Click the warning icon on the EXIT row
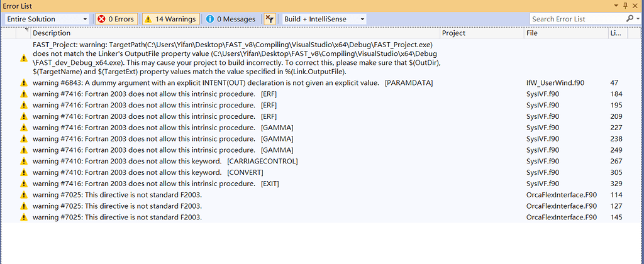Image resolution: width=644 pixels, height=264 pixels. pos(24,184)
